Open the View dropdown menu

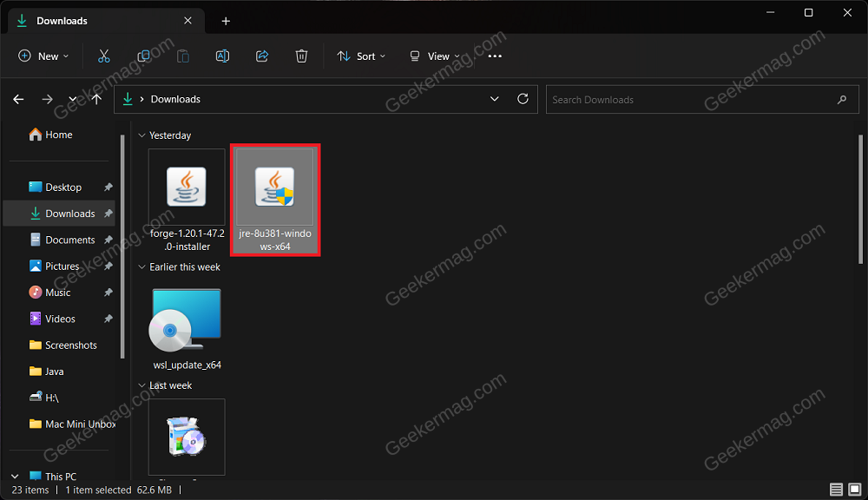[x=435, y=56]
